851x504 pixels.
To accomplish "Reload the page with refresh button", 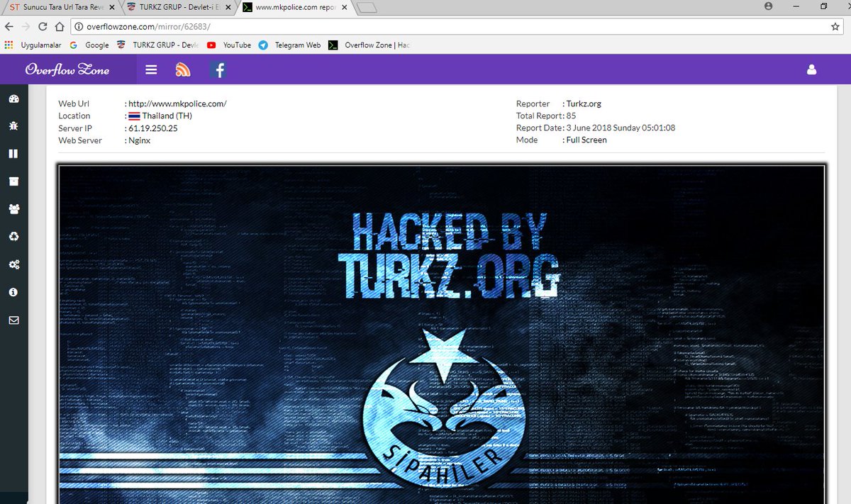I will click(43, 26).
